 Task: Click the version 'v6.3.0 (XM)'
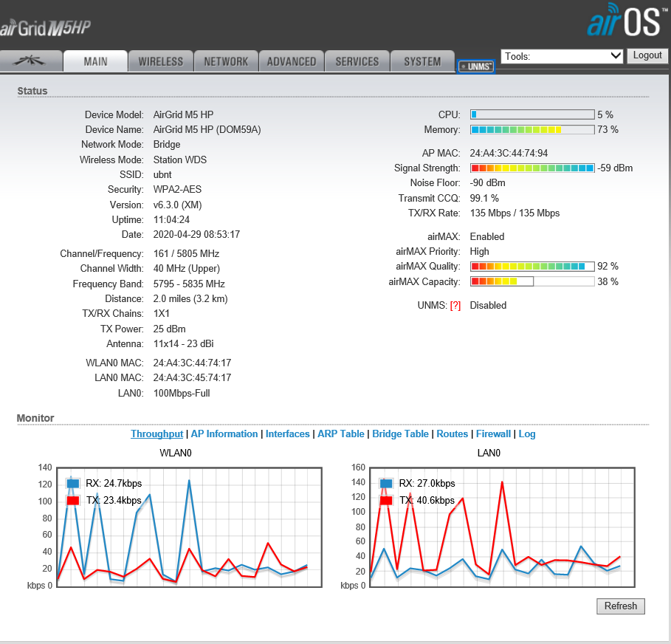(177, 205)
